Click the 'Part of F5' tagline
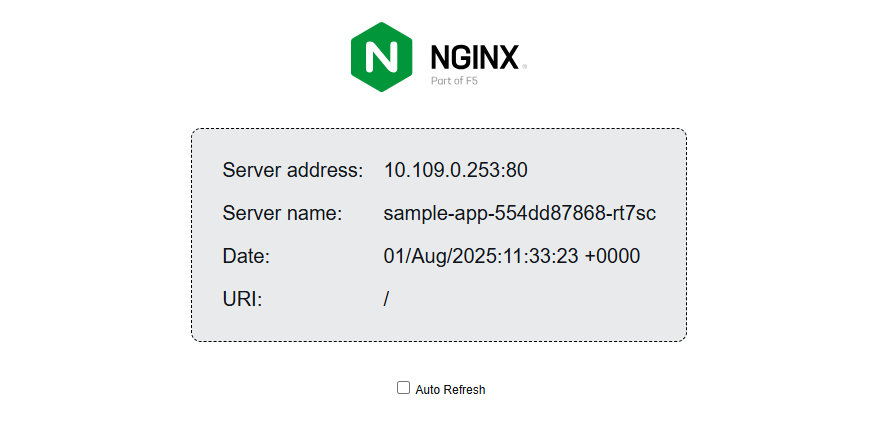Viewport: 872px width, 444px height. (461, 82)
